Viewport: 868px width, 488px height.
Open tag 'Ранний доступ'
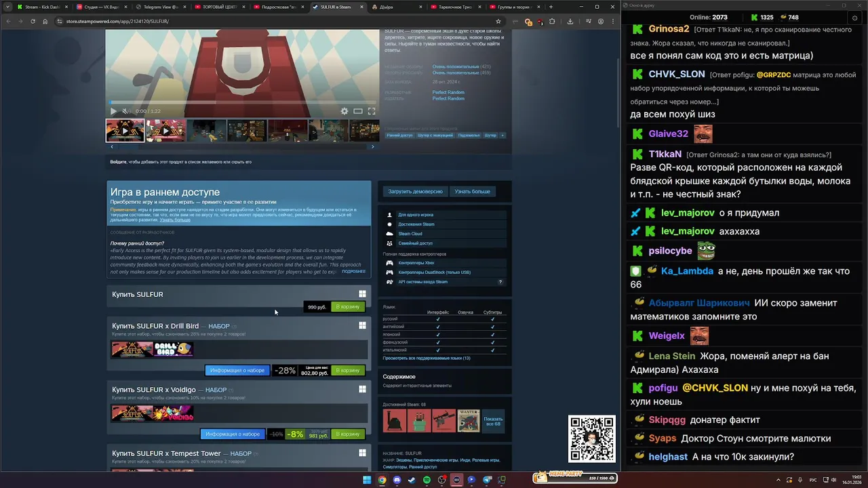[400, 135]
